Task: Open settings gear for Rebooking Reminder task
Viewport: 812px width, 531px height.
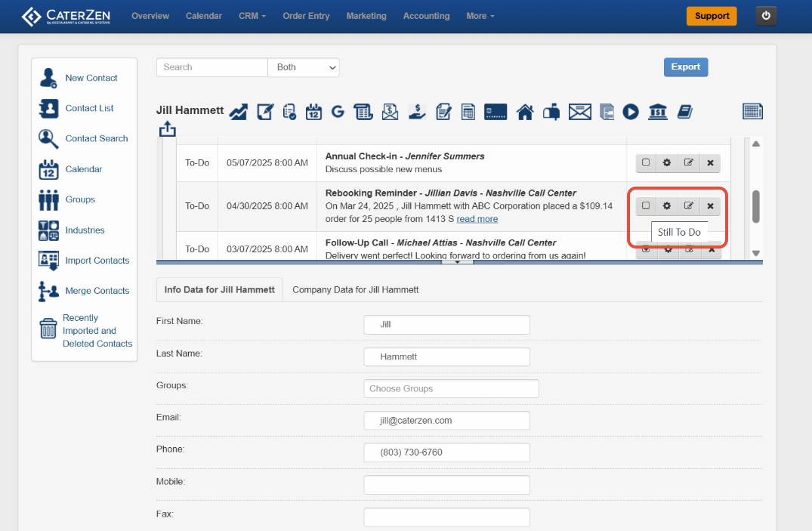Action: 667,205
